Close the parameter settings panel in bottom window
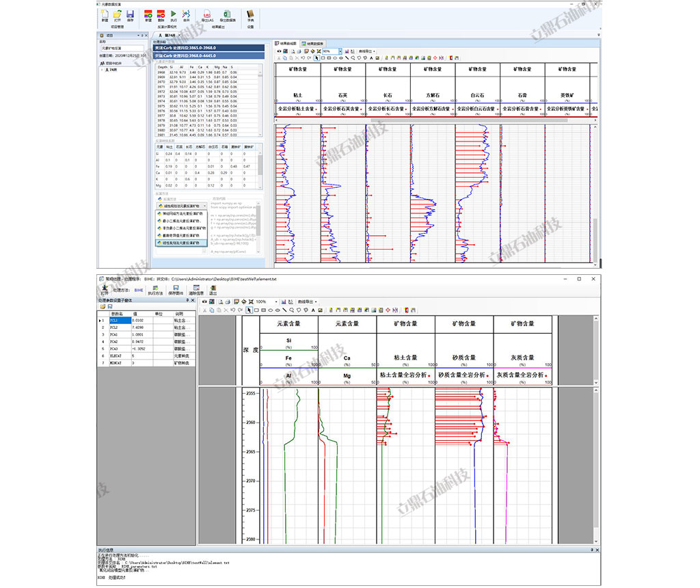700x588 pixels. 193,300
